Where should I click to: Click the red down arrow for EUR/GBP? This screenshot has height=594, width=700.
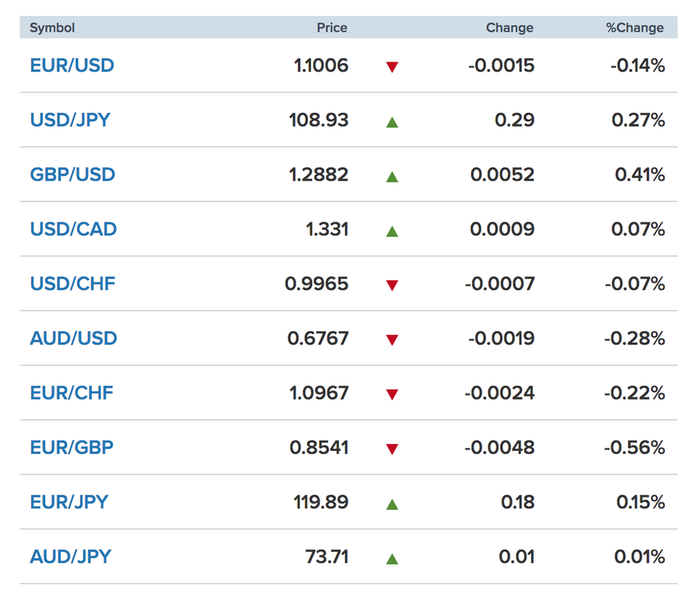[392, 449]
